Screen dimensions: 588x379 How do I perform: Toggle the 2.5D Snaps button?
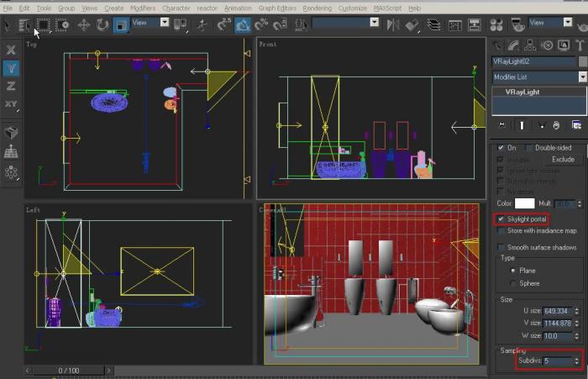pos(224,25)
